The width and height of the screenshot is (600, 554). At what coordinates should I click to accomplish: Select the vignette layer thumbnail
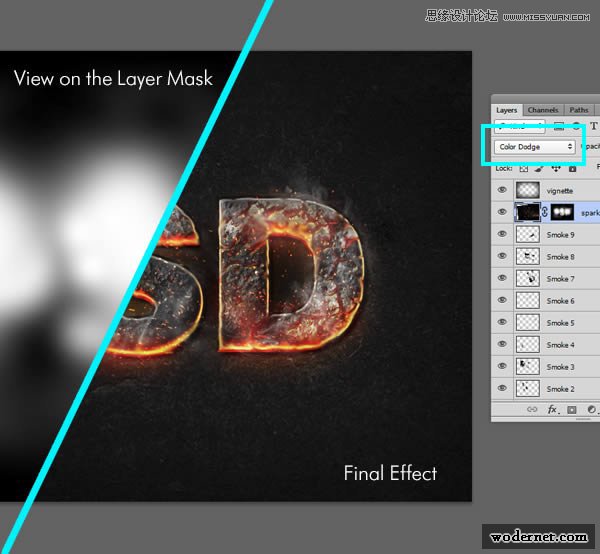(x=528, y=190)
